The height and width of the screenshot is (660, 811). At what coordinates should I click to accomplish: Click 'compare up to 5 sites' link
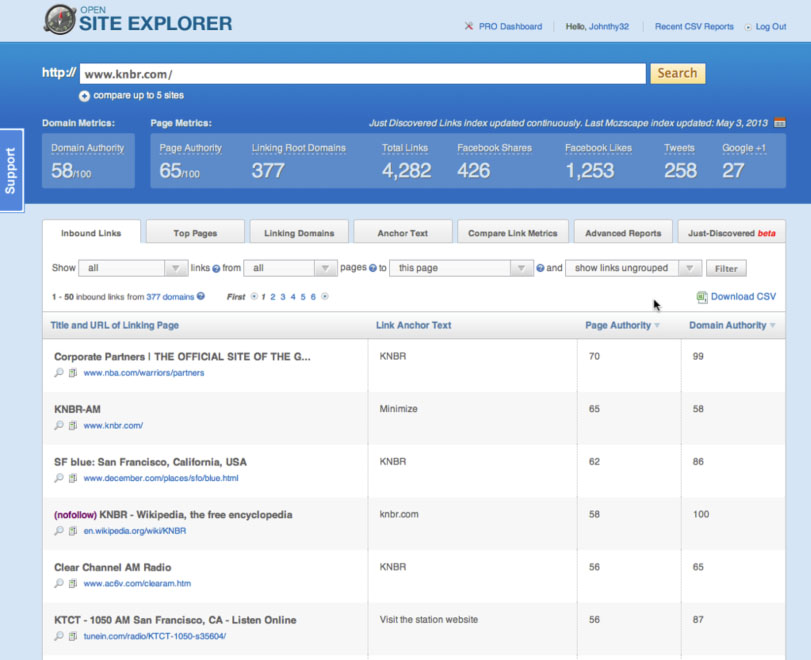(x=139, y=95)
